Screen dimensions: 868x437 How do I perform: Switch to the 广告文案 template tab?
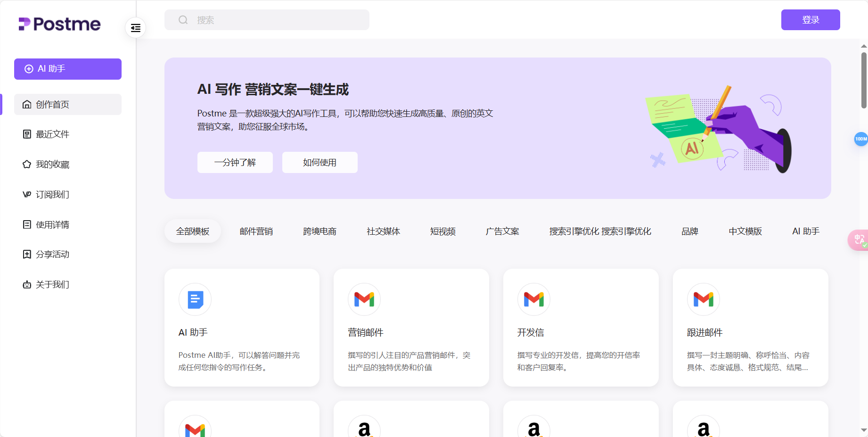click(502, 231)
